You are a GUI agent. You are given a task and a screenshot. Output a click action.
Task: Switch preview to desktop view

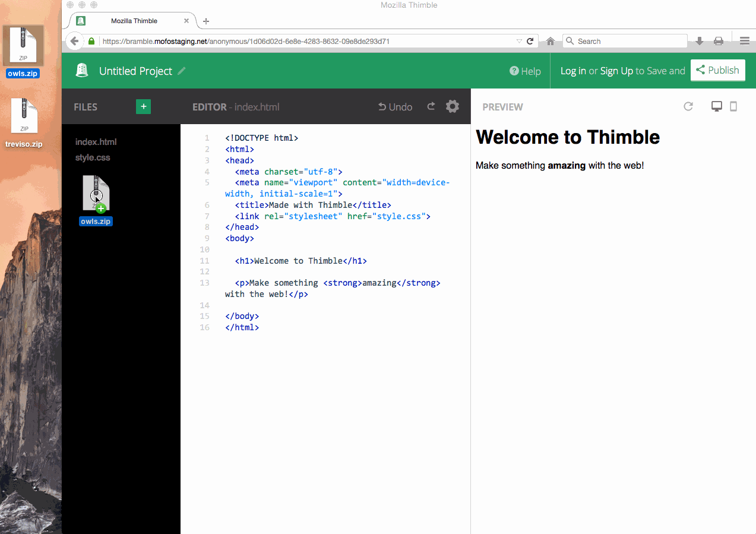pos(717,106)
